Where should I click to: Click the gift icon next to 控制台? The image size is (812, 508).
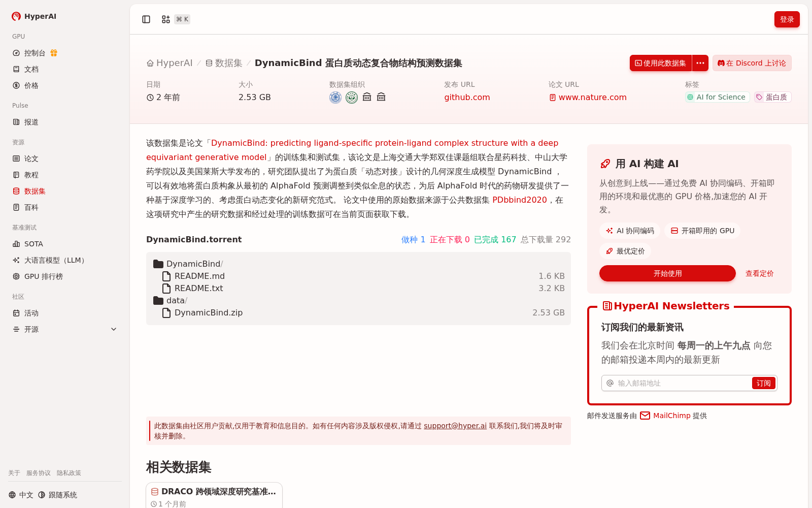pyautogui.click(x=54, y=53)
